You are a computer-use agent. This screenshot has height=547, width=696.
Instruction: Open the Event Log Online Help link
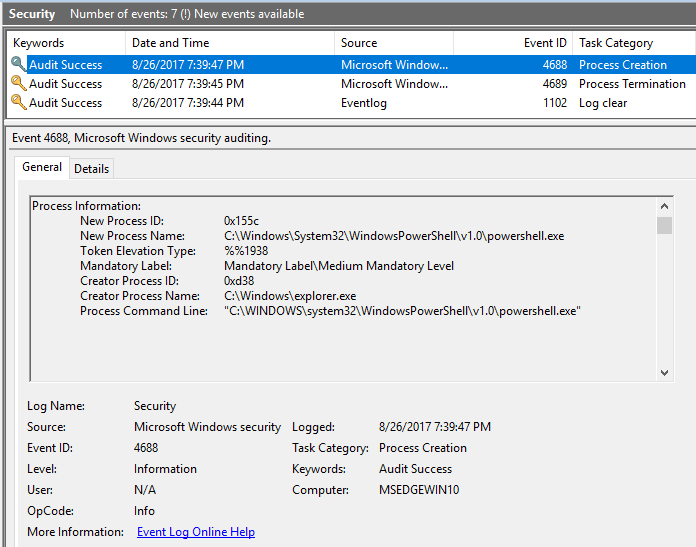196,532
